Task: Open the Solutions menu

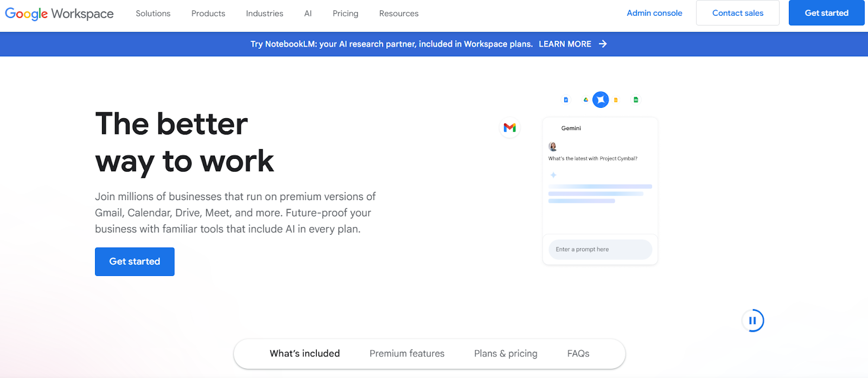Action: coord(153,14)
